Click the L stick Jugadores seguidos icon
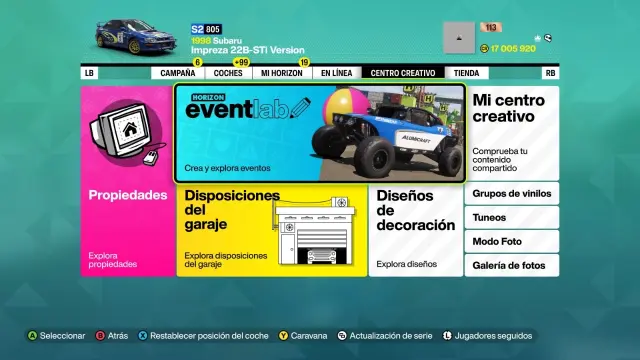The width and height of the screenshot is (640, 360). click(447, 336)
